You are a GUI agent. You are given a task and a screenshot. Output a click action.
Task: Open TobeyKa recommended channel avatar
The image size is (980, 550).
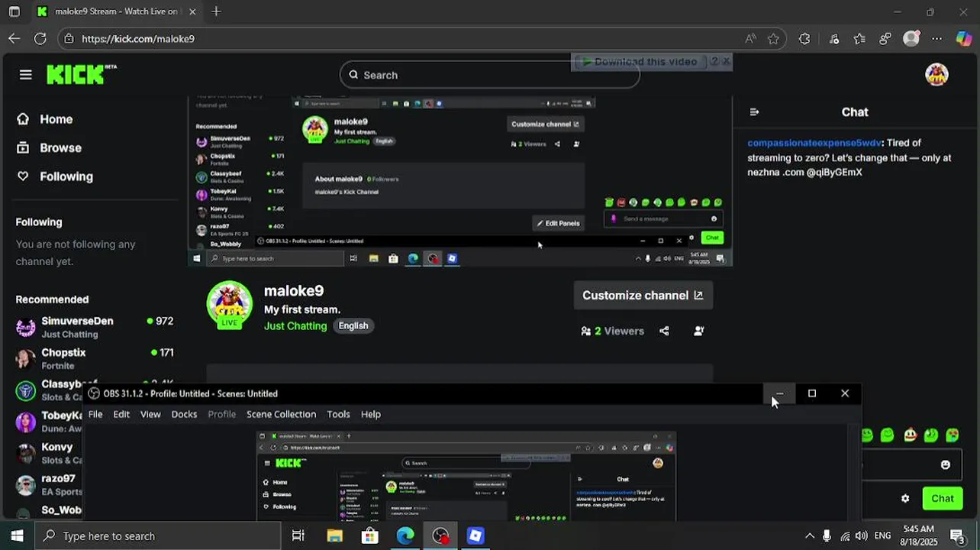click(26, 422)
